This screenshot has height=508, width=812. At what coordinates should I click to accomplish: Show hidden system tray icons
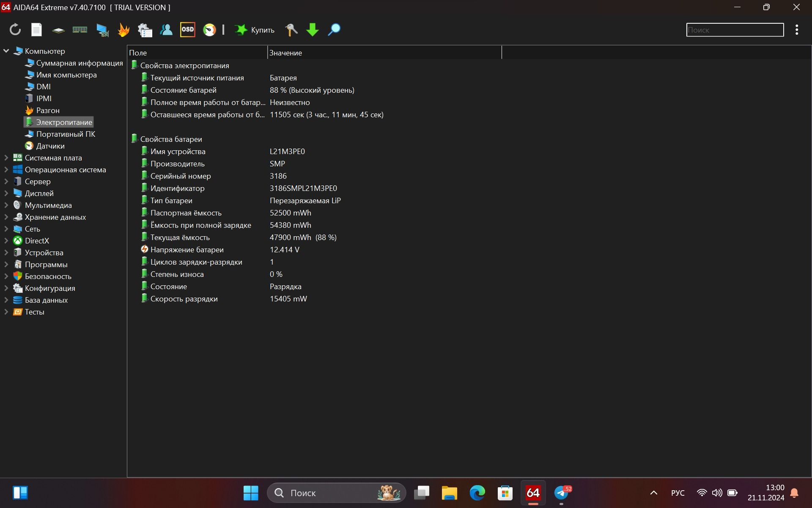point(654,493)
